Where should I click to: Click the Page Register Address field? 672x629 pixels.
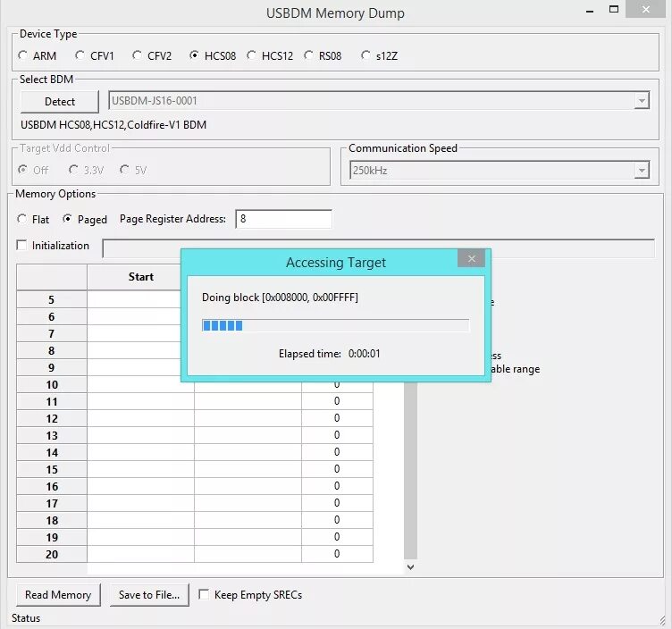[283, 219]
